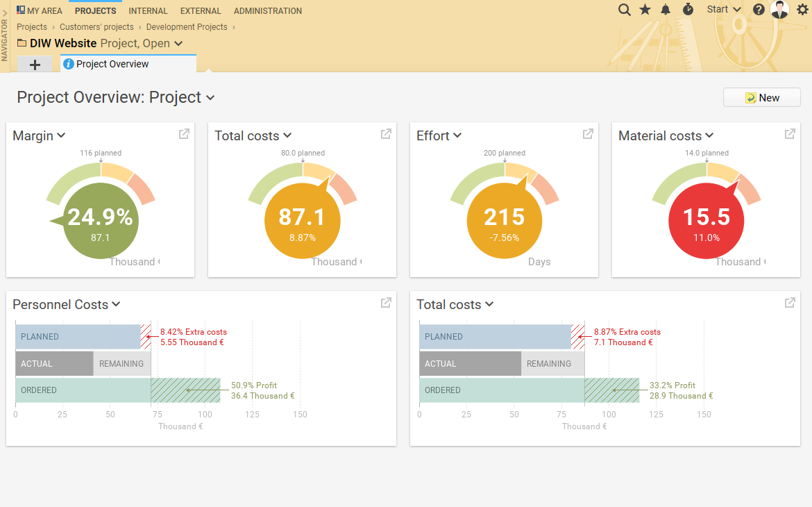Open the ADMINISTRATION menu
The height and width of the screenshot is (507, 812).
268,10
